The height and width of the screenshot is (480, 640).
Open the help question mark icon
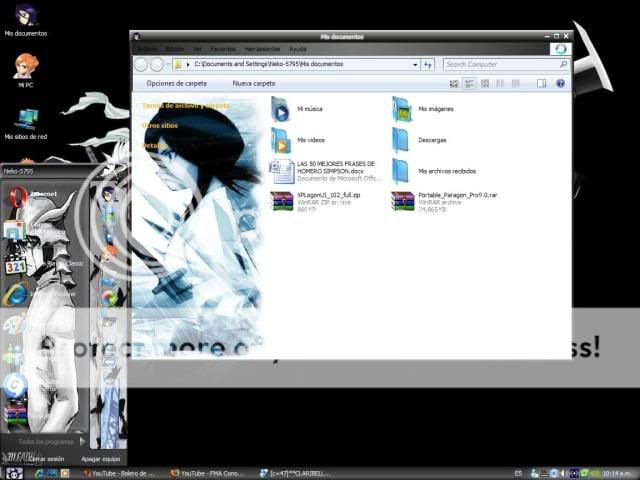[560, 83]
